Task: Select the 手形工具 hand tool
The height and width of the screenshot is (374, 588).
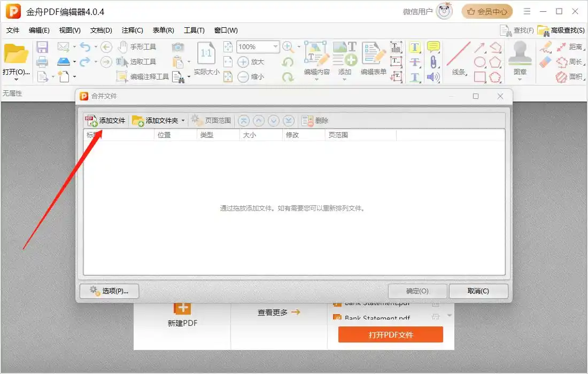Action: pos(137,47)
